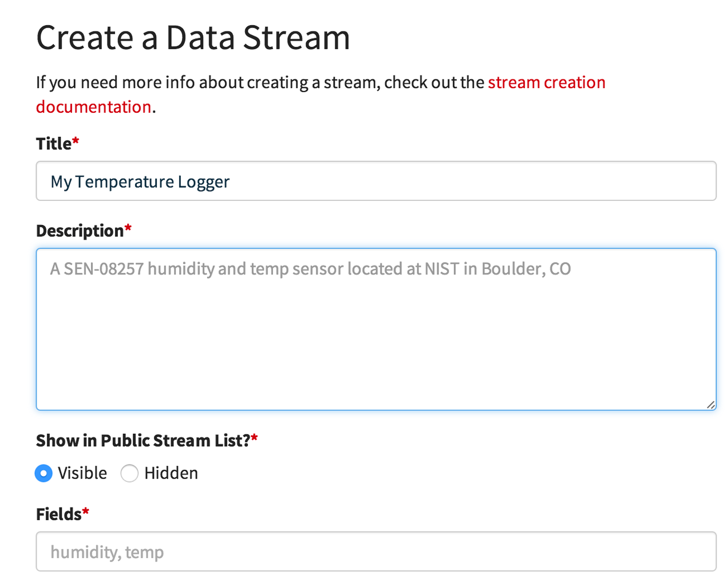Screen dimensions: 728x586
Task: Select the Visible radio button circle
Action: pos(43,473)
